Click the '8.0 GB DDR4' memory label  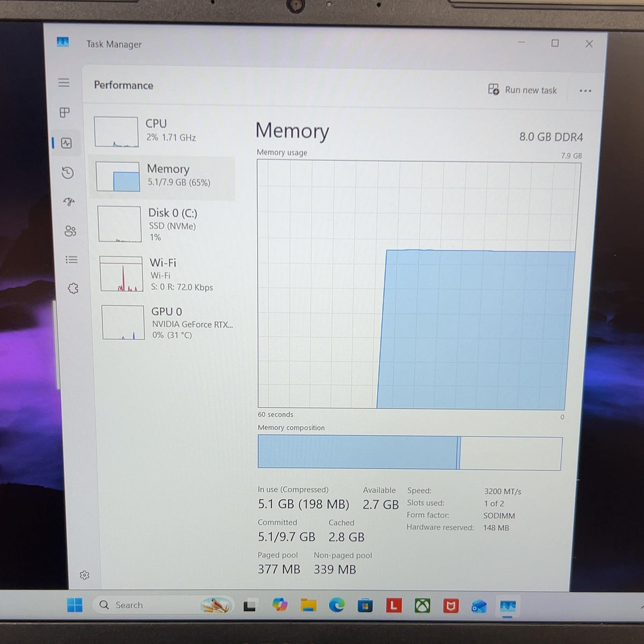551,137
